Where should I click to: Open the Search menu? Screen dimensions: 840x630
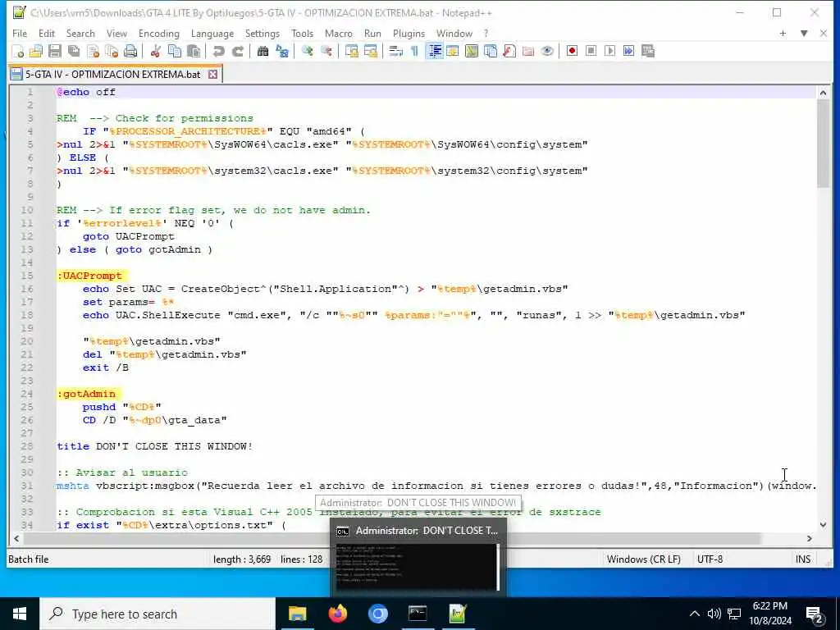(80, 33)
